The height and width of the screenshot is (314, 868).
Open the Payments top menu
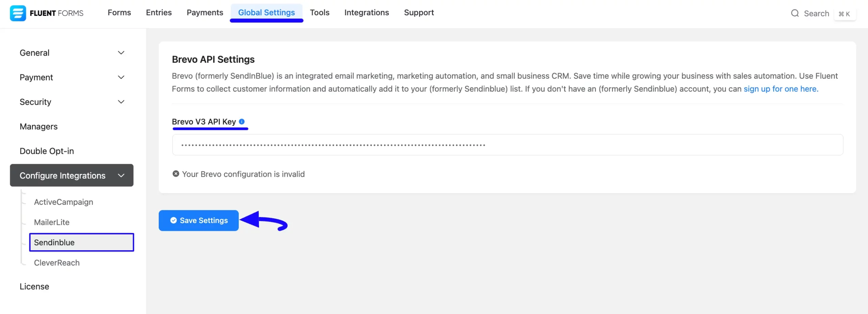coord(205,13)
